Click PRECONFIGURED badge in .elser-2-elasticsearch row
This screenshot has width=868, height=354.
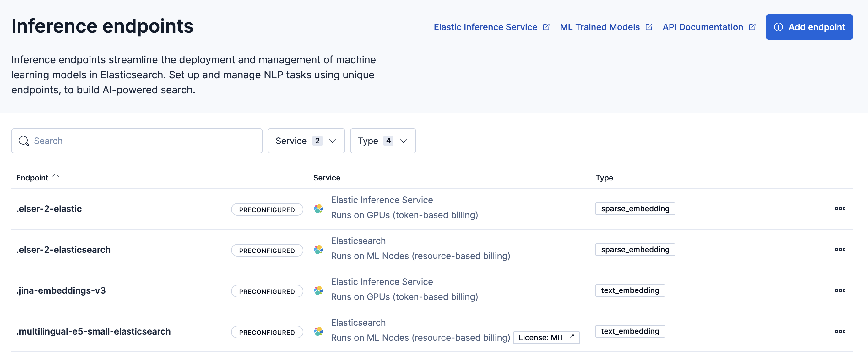(267, 250)
